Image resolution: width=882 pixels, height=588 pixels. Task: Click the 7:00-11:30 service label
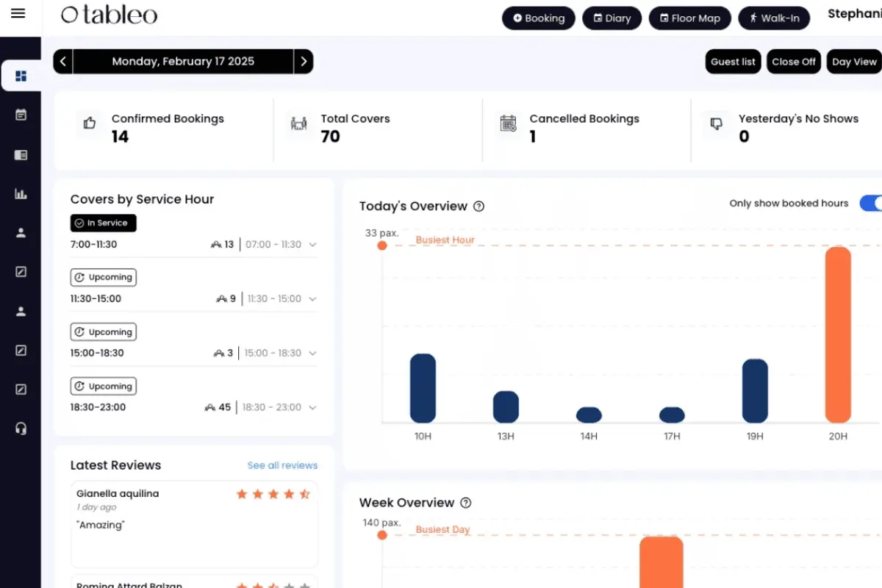[x=93, y=245]
